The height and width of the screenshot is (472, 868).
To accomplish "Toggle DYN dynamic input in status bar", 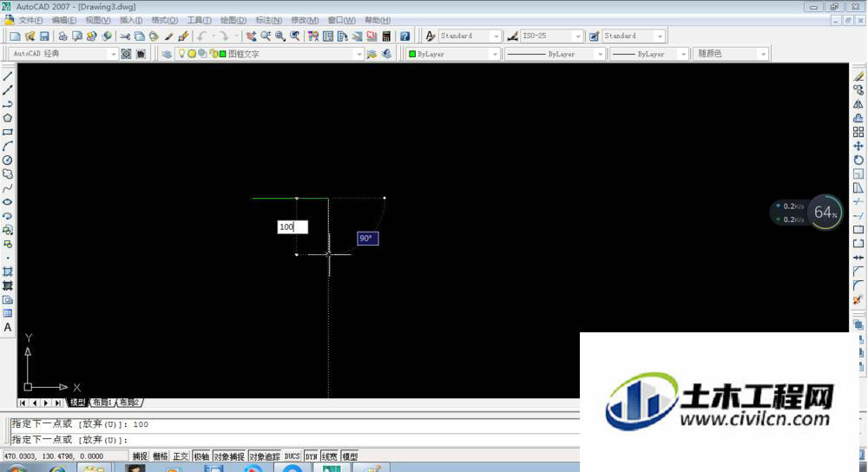I will (x=311, y=456).
